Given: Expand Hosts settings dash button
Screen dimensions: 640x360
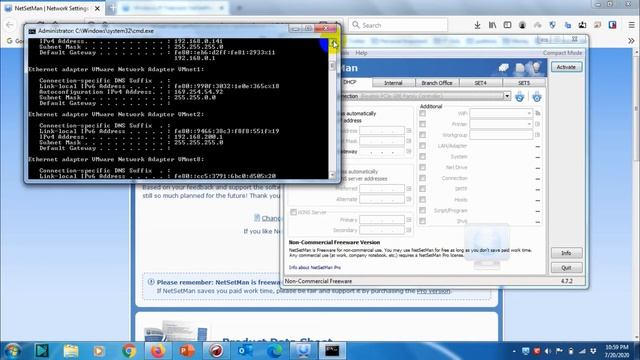Looking at the screenshot, I should [x=538, y=200].
